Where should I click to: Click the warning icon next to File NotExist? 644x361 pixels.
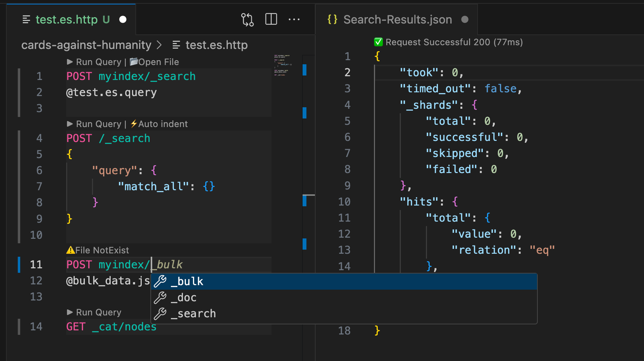70,250
